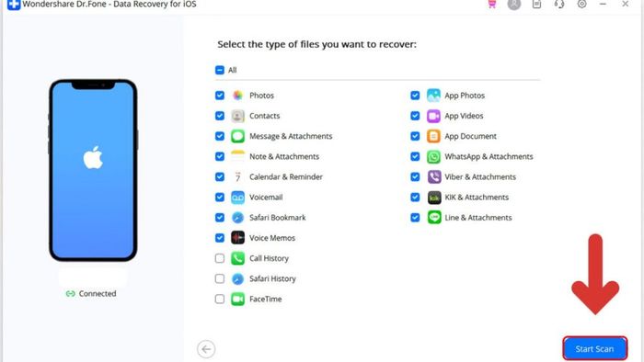644x362 pixels.
Task: Enable the Safari History checkbox
Action: tap(220, 278)
